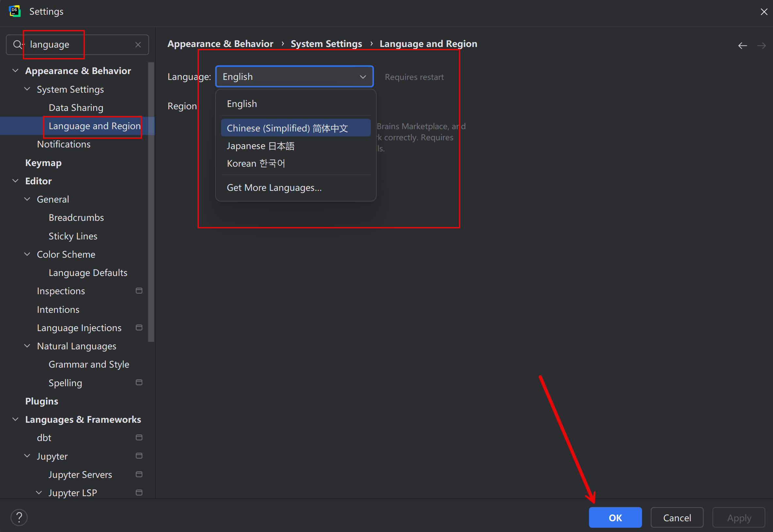Screen dimensions: 773x532
Task: Click the settings tree vertical scrollbar
Action: [151, 202]
